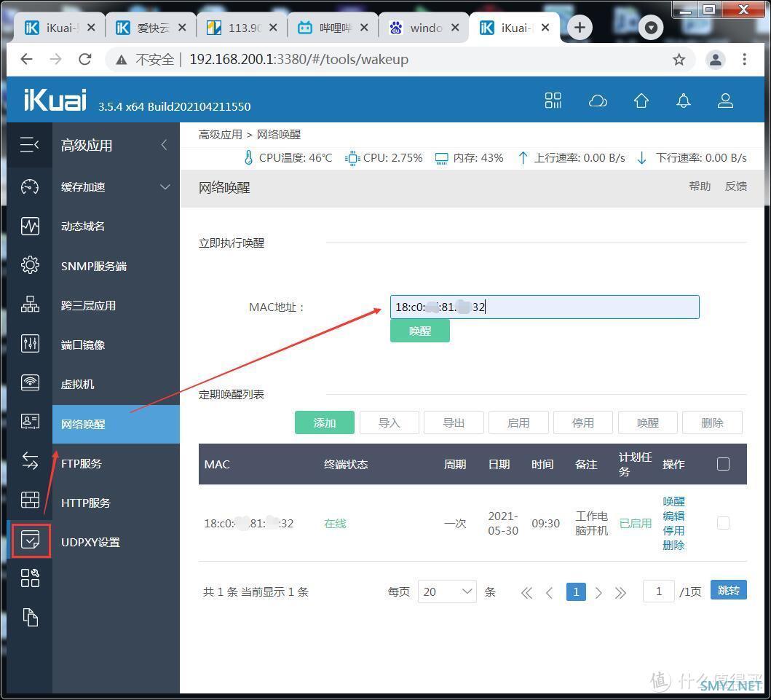The image size is (771, 700).
Task: Click the 导出 button
Action: coord(454,422)
